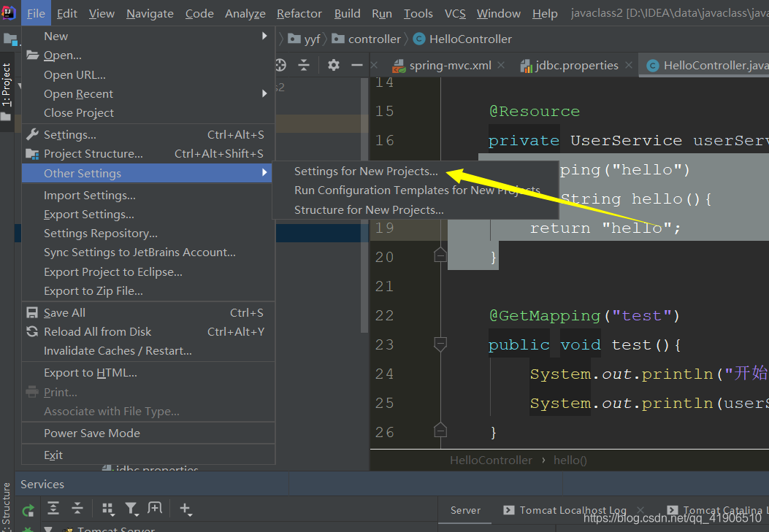The height and width of the screenshot is (532, 769).
Task: Click the Project panel vertical scrollbar
Action: coord(364,206)
